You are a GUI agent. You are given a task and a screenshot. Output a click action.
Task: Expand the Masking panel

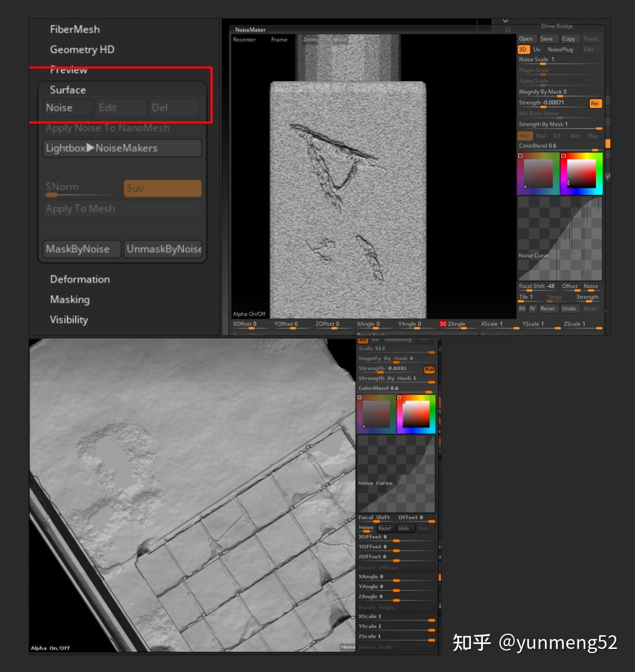click(x=69, y=299)
